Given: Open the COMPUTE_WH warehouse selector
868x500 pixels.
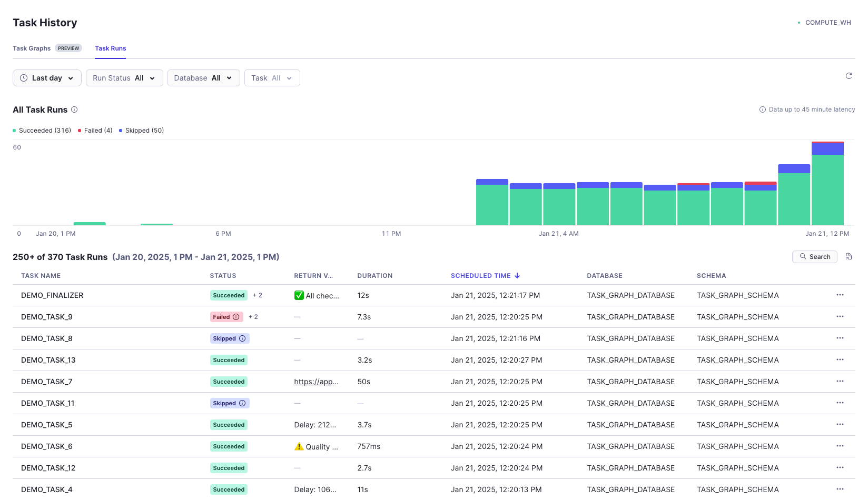Looking at the screenshot, I should click(825, 23).
